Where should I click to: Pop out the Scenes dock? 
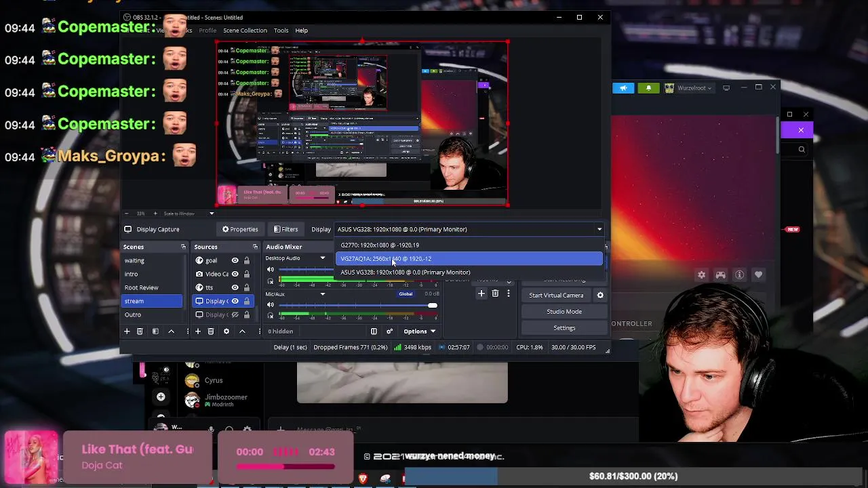click(x=183, y=247)
